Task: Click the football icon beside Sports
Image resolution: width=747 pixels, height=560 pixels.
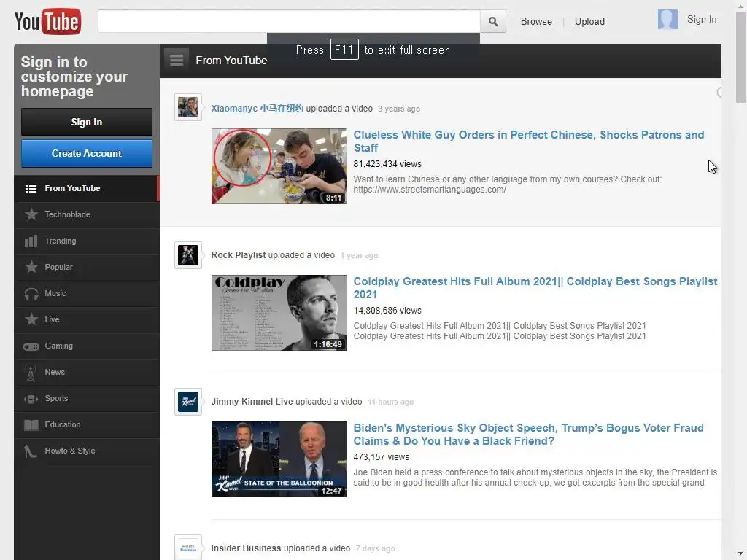Action: tap(31, 399)
